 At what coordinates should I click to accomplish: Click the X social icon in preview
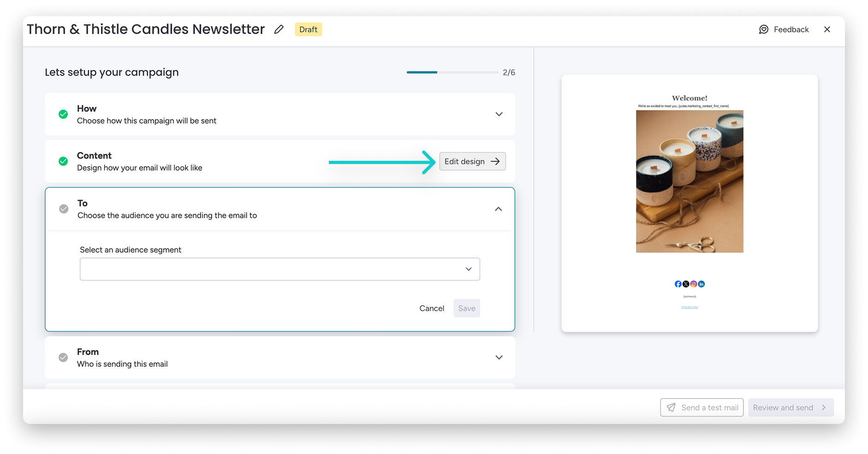pyautogui.click(x=686, y=284)
